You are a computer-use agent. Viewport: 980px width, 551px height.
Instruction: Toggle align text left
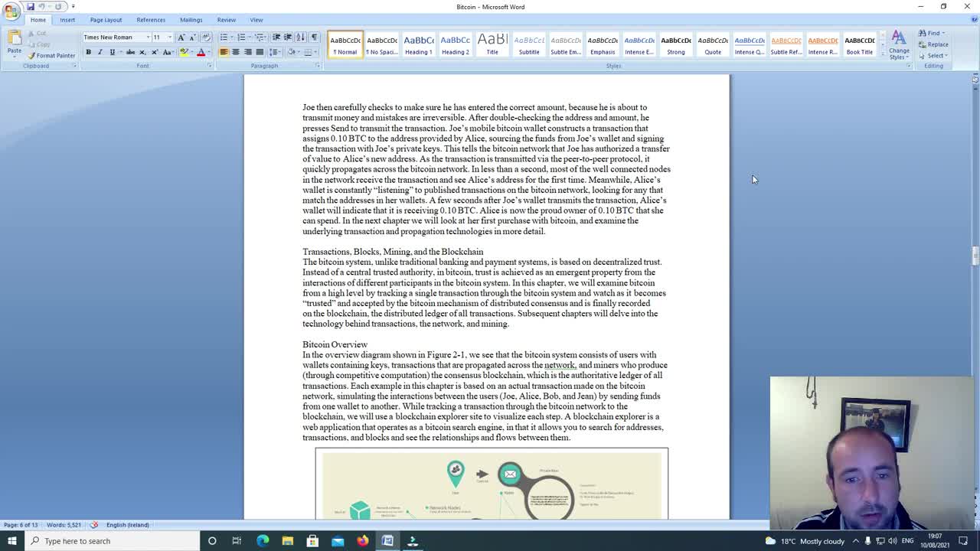[224, 52]
